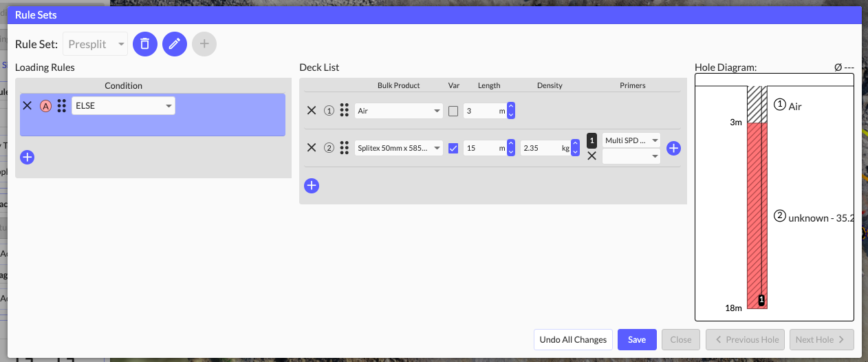The height and width of the screenshot is (362, 868).
Task: Remove the ELSE loading rule with X
Action: point(28,105)
